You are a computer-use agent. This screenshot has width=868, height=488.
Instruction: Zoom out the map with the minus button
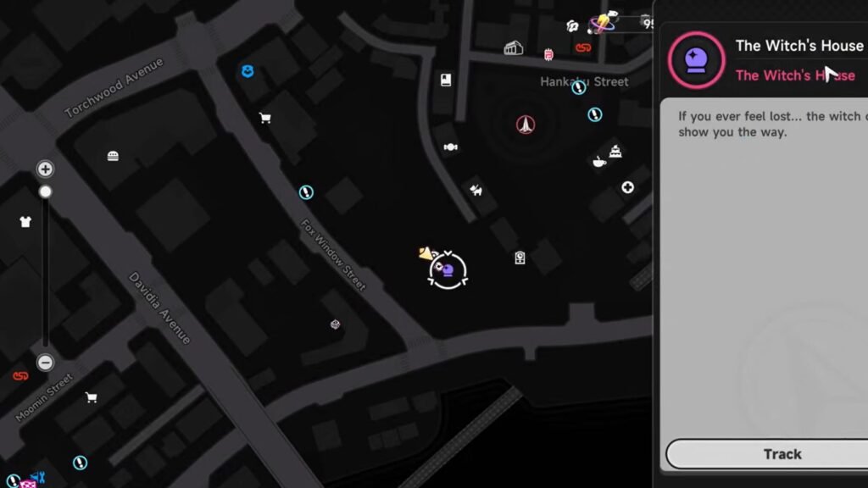point(46,363)
